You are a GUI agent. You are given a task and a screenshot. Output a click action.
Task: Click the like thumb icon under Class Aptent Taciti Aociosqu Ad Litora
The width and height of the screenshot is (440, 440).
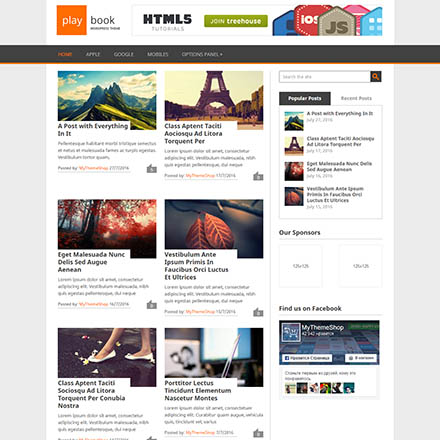click(258, 176)
